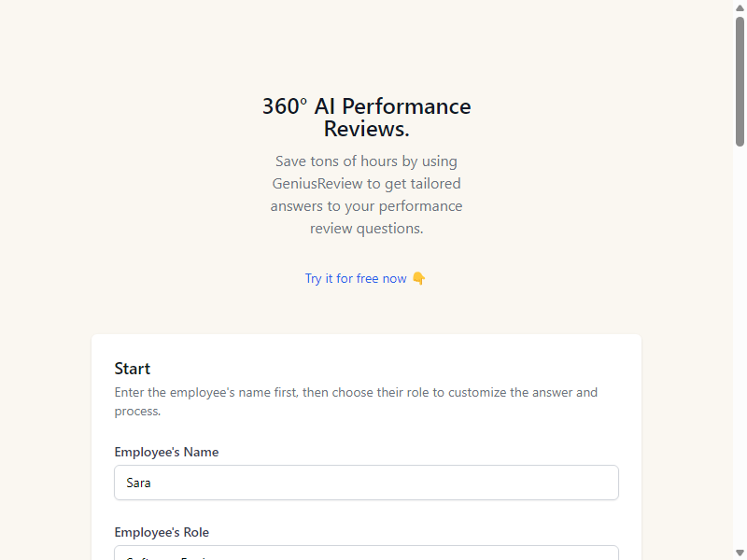The image size is (747, 560).
Task: Click the word 'GeniusReview' in the subtitle
Action: [317, 183]
